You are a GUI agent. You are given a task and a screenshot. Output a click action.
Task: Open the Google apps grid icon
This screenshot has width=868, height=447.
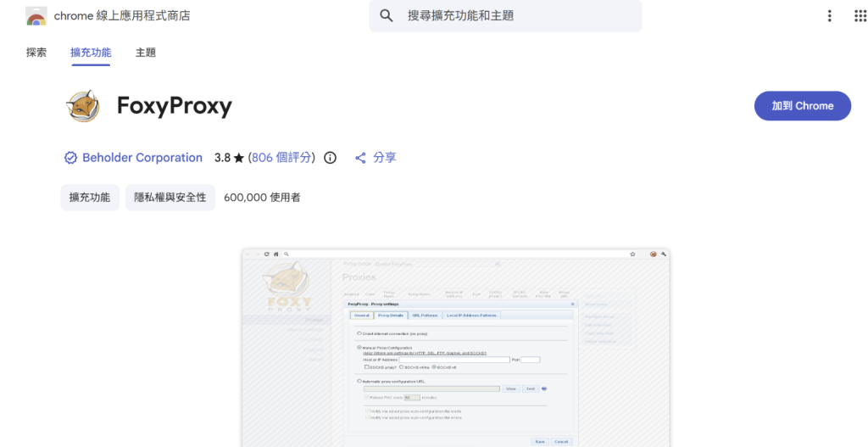[860, 15]
